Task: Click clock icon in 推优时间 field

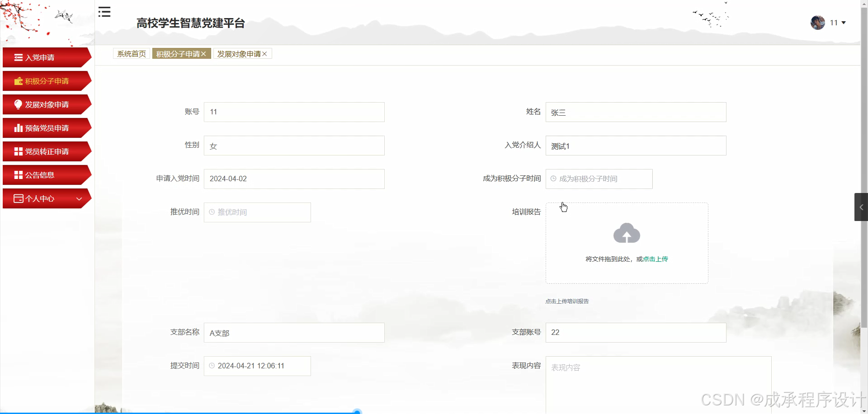Action: pos(212,212)
